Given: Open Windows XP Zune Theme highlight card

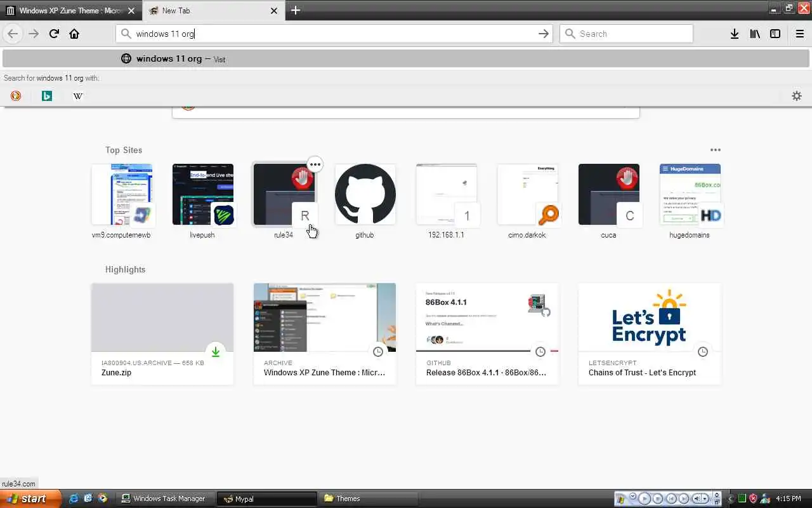Looking at the screenshot, I should tap(325, 334).
